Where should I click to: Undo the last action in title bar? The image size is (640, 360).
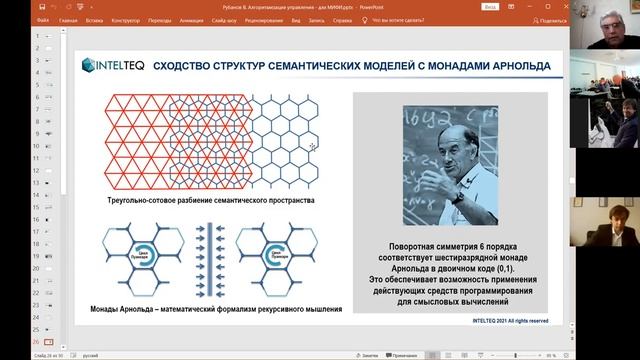[54, 7]
